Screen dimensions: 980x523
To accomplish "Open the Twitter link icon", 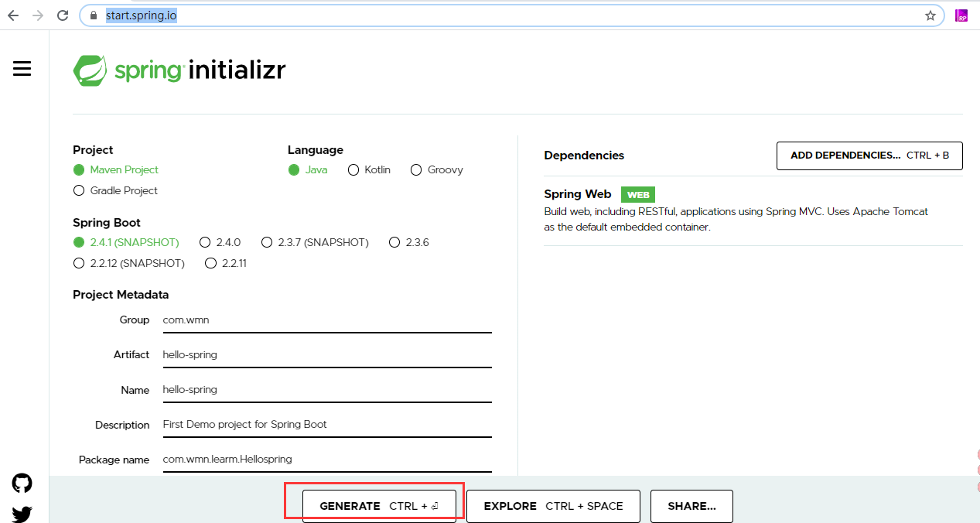I will (x=22, y=514).
